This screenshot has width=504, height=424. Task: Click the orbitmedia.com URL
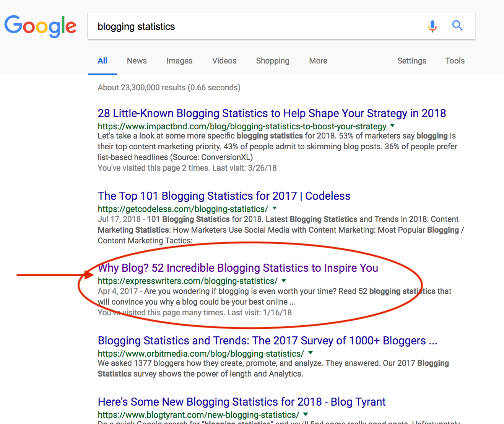click(201, 354)
